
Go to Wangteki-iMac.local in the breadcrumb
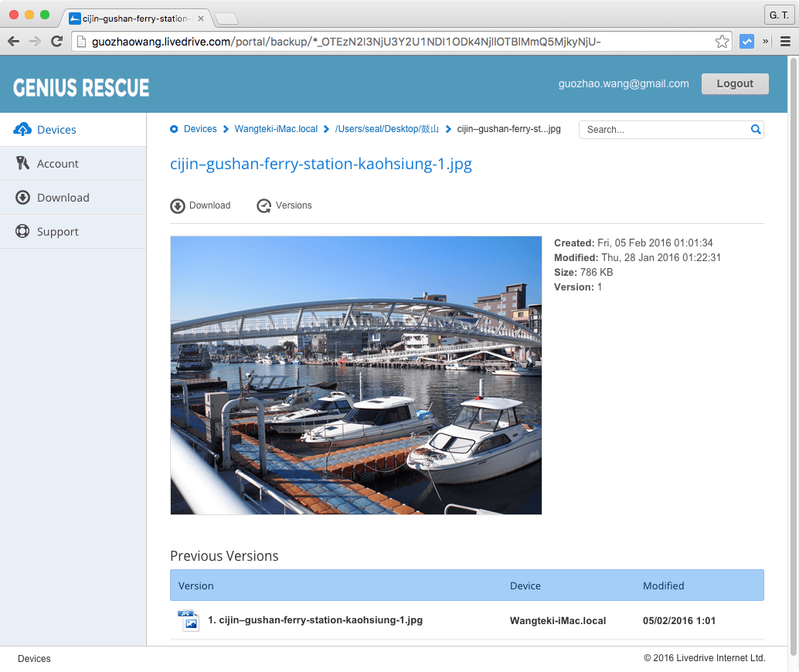tap(276, 129)
